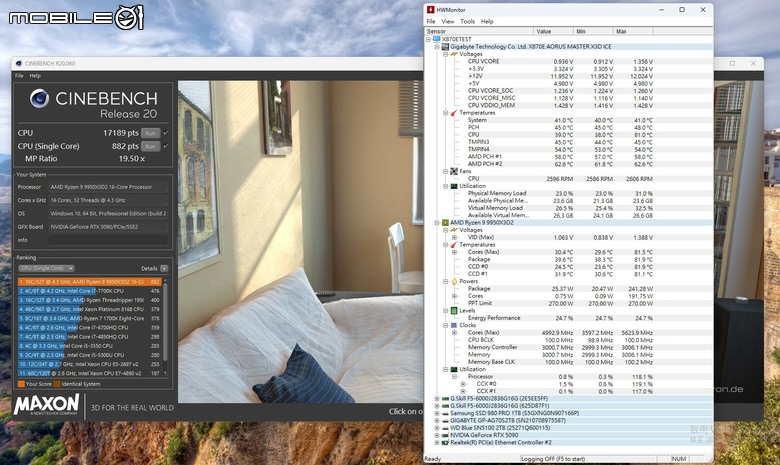Click the Utilization icon under Gigabyte motherboard

point(454,186)
